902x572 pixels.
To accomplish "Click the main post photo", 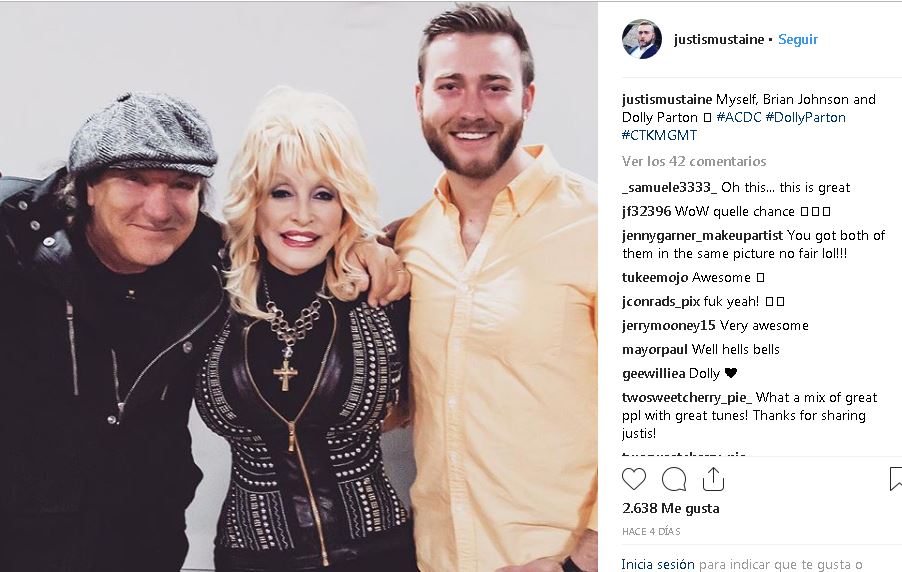I will click(x=299, y=287).
